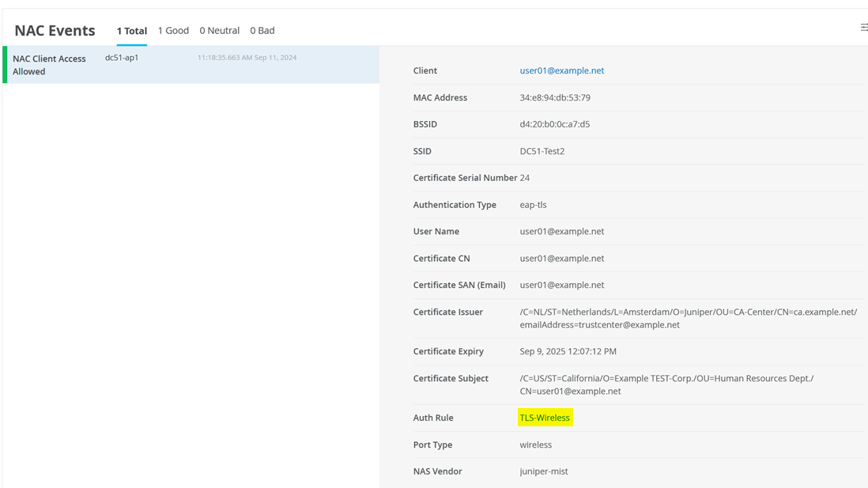Click the juniper-mist NAS Vendor value
This screenshot has height=488, width=868.
coord(544,471)
